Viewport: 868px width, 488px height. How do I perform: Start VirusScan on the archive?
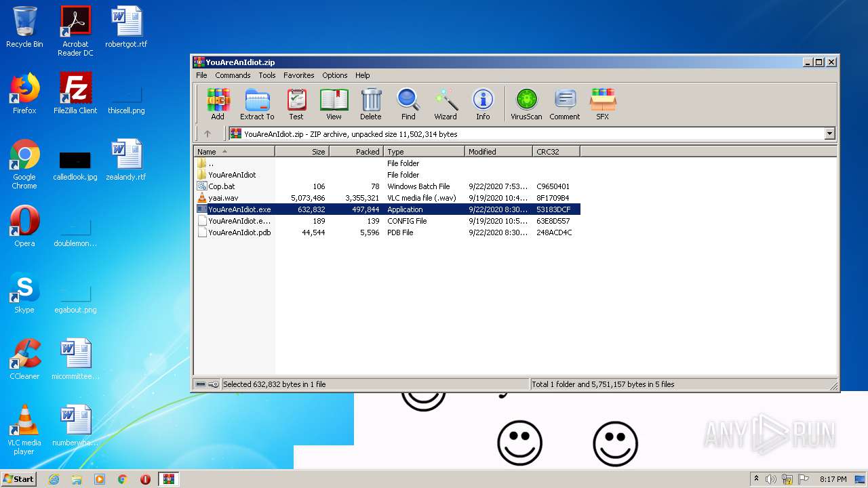click(x=526, y=104)
